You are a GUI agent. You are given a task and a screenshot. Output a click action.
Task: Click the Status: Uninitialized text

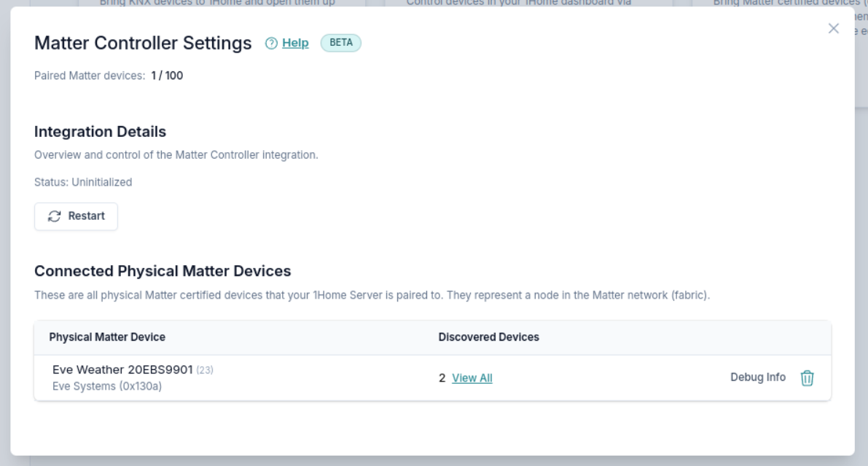(x=83, y=182)
